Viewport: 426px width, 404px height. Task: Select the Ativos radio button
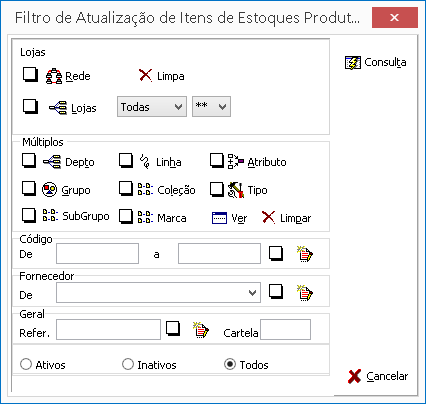pyautogui.click(x=26, y=364)
